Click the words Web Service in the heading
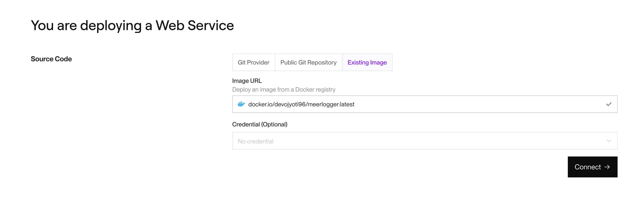This screenshot has height=204, width=644. click(x=195, y=25)
